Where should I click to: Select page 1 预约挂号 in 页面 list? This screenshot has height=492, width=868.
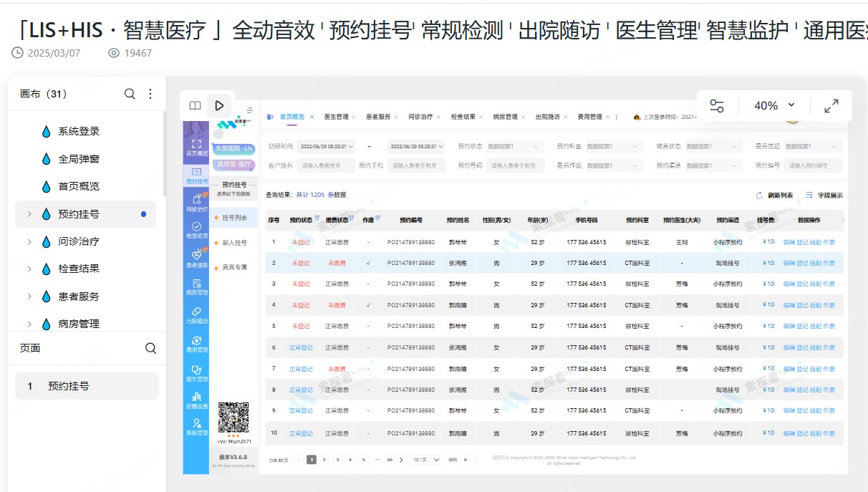(87, 386)
